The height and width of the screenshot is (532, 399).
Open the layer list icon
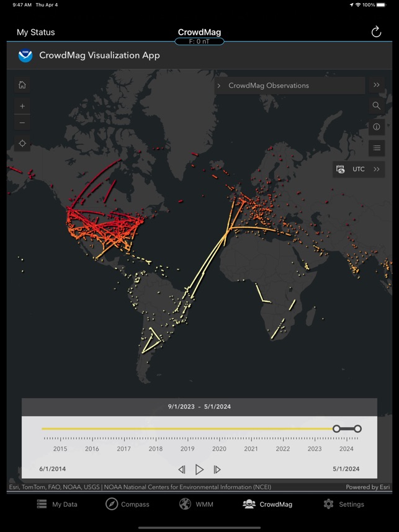[376, 148]
